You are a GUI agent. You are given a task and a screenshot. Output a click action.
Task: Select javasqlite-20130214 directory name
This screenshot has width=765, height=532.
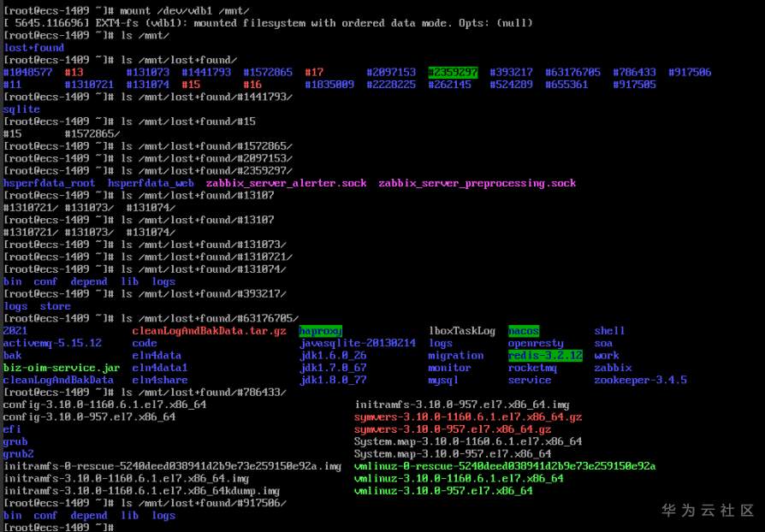358,343
